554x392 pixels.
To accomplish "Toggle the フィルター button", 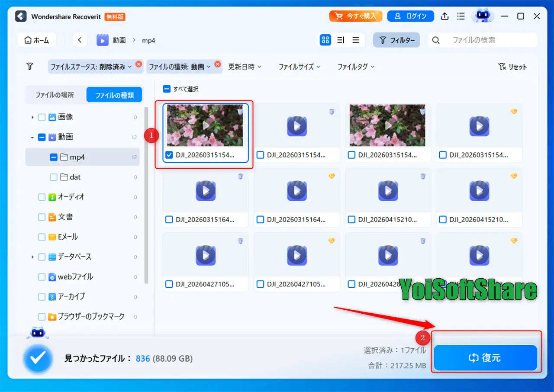I will coord(396,40).
